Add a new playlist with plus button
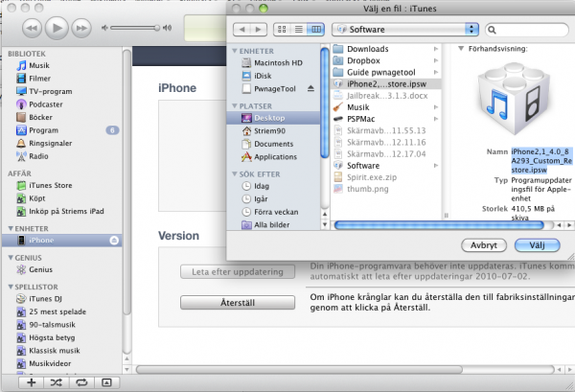Screen dimensions: 575x392 point(32,382)
